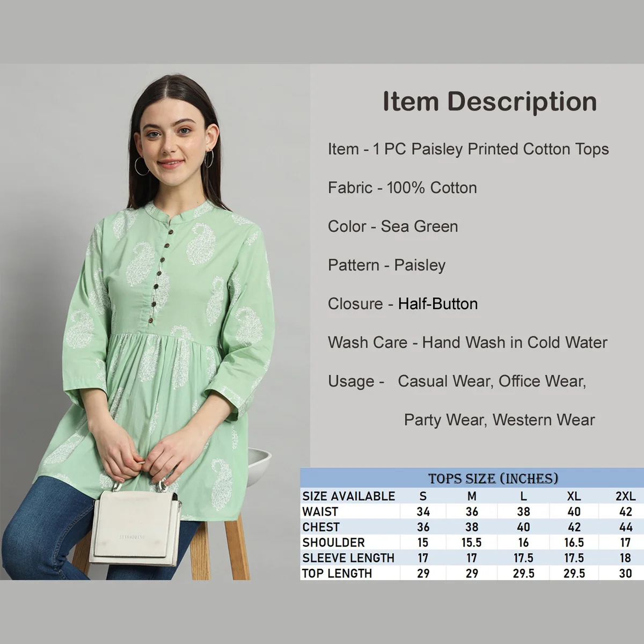Click chest value 44 for size 2XL

pyautogui.click(x=625, y=527)
